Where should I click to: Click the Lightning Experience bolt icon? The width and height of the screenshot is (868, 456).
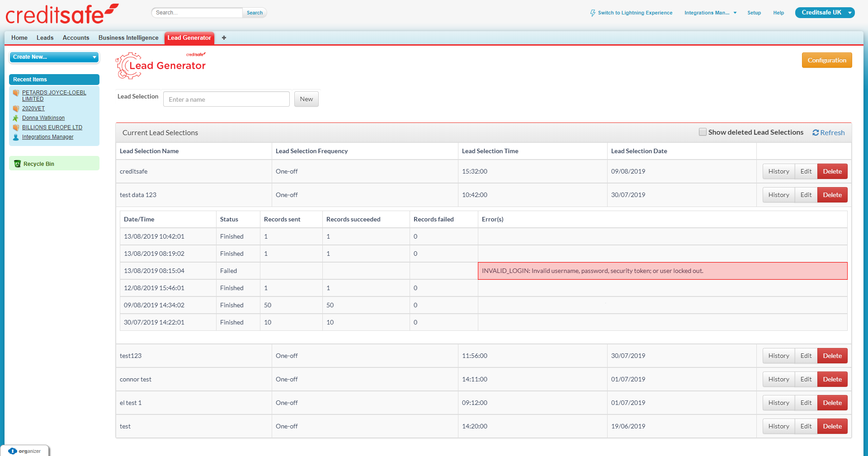[593, 13]
